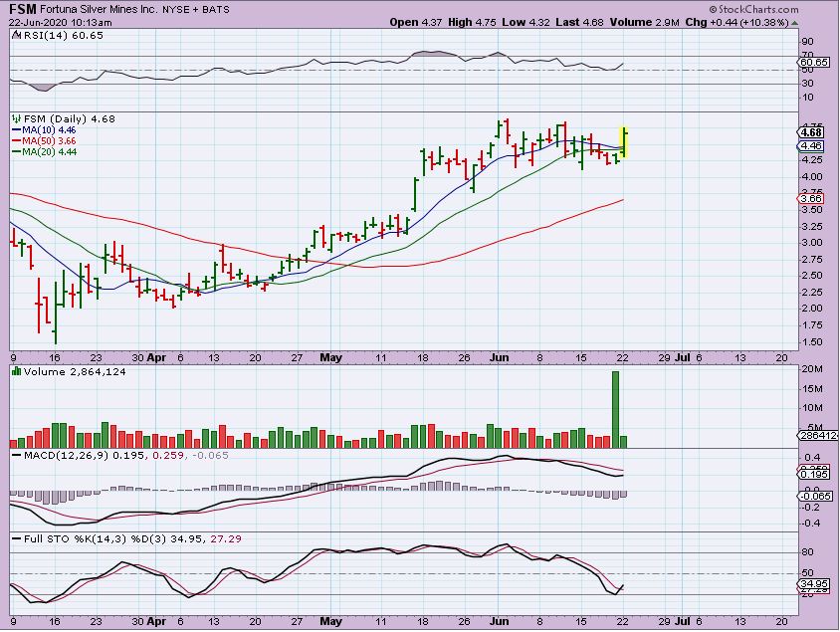Select the blue MA(10) line swatch in the legend
The height and width of the screenshot is (632, 840).
pos(17,130)
